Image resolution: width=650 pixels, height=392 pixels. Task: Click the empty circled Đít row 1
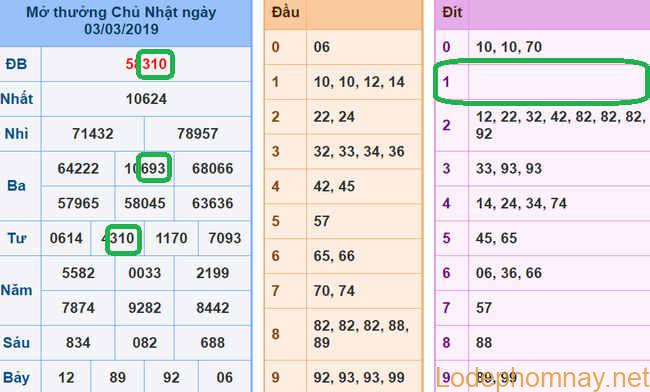point(542,82)
